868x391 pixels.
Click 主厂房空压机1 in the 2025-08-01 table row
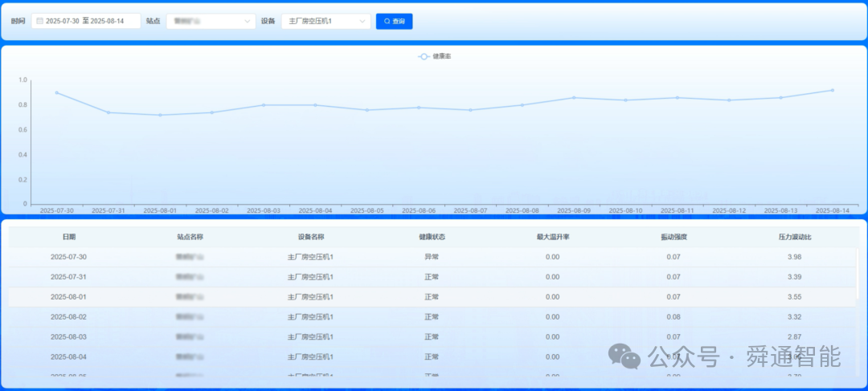tap(310, 297)
